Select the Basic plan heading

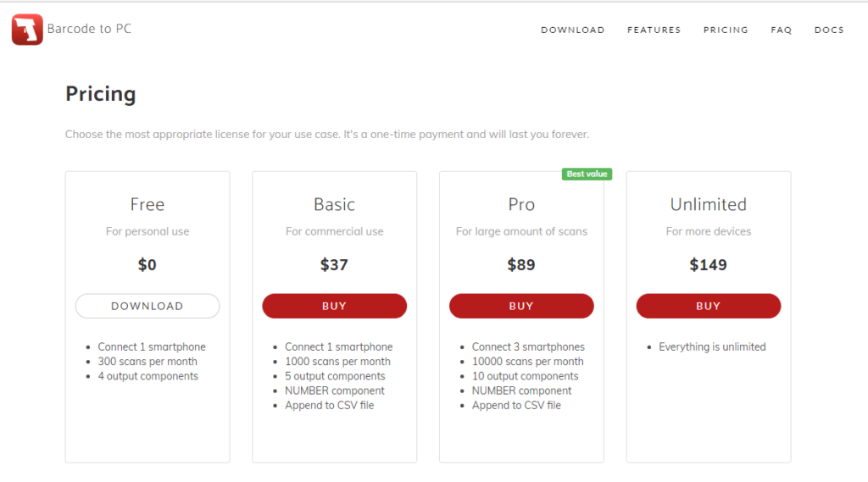334,205
